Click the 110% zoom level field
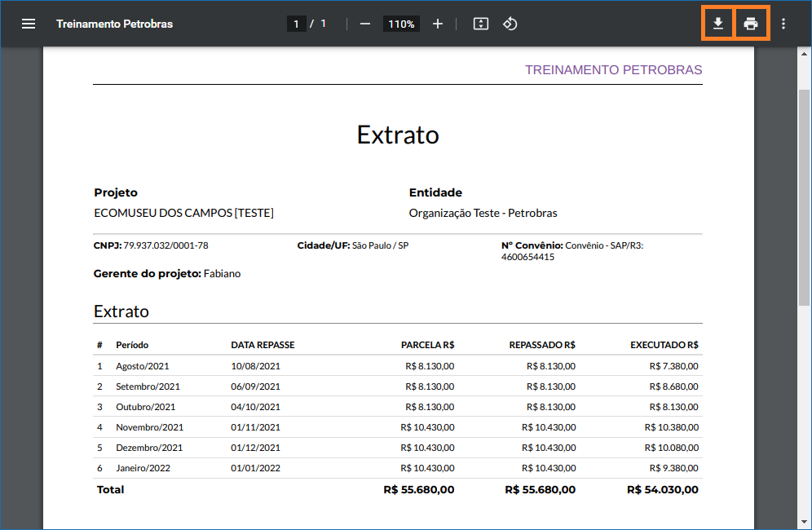The image size is (812, 530). point(401,24)
